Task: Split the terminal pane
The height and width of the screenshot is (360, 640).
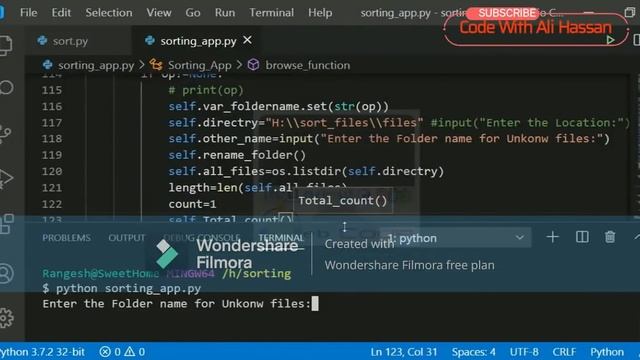Action: pyautogui.click(x=582, y=237)
